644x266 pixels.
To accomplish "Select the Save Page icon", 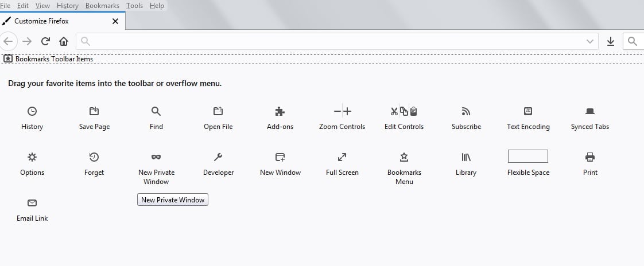I will [94, 111].
